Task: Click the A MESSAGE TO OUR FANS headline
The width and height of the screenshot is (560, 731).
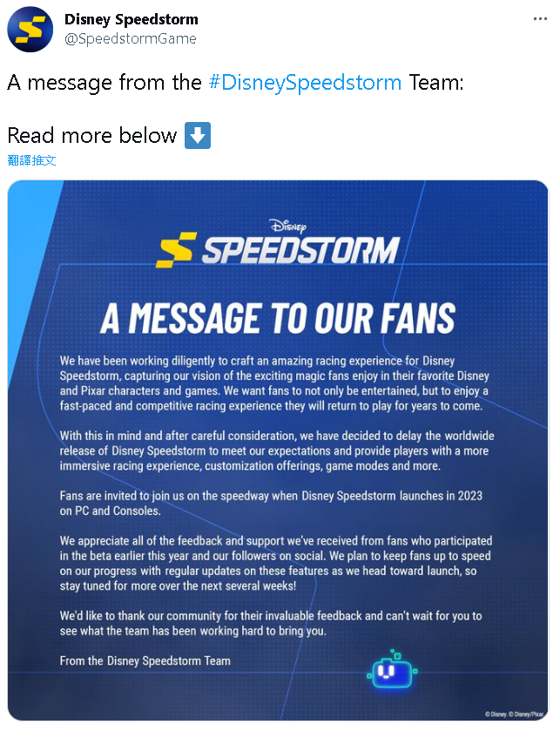Action: point(278,318)
